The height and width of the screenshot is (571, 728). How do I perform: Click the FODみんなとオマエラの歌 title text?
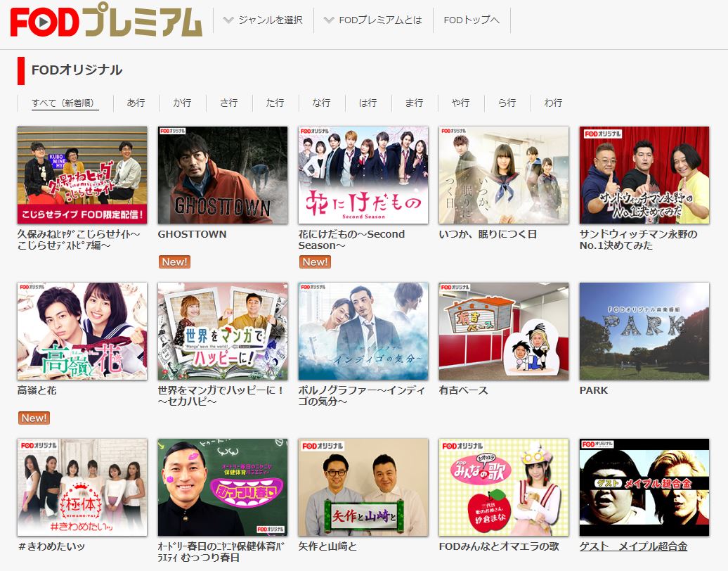(x=499, y=546)
